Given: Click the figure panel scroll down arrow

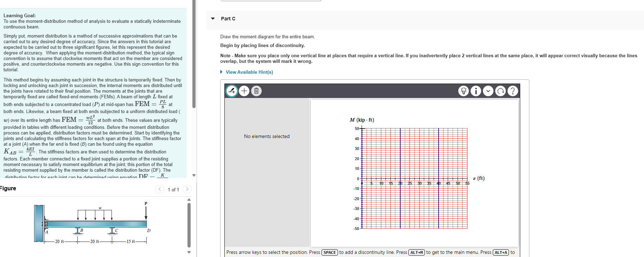Looking at the screenshot, I should pyautogui.click(x=189, y=252).
